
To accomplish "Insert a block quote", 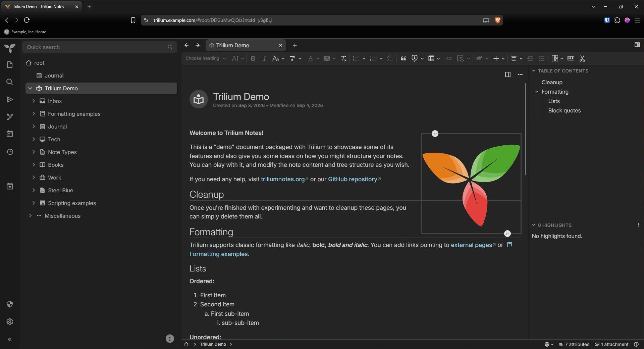I will [x=403, y=58].
